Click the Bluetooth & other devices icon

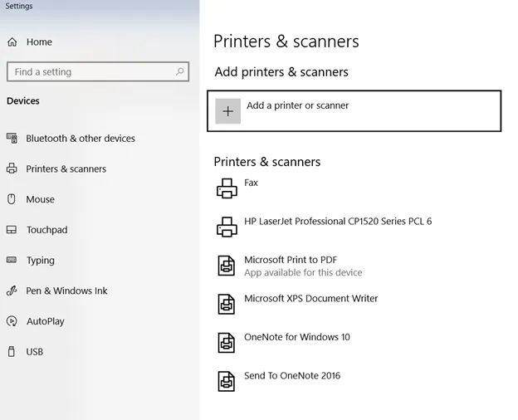click(12, 138)
